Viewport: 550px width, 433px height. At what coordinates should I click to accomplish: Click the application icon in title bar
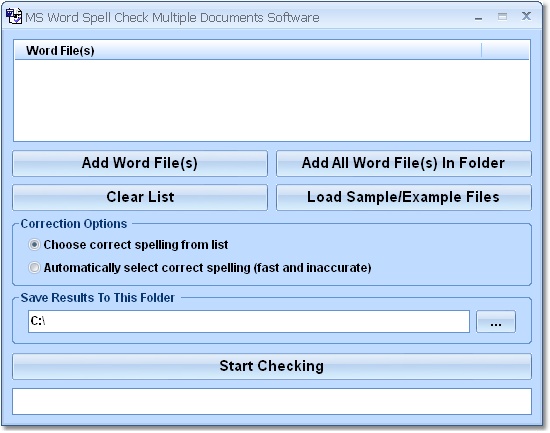click(14, 16)
